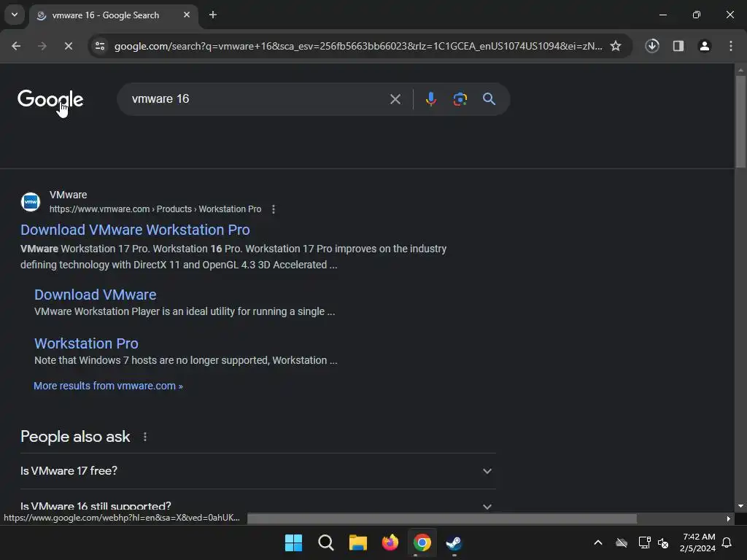The height and width of the screenshot is (560, 747).
Task: Open the Windows Start menu
Action: (293, 542)
